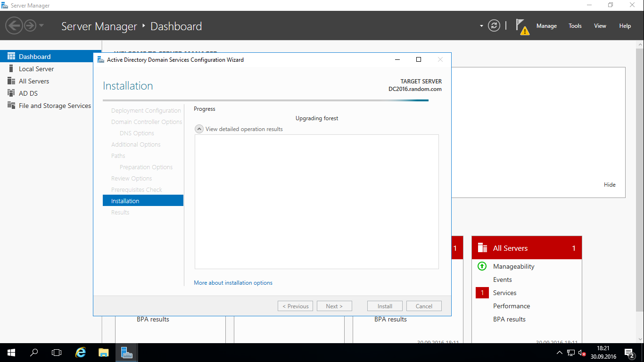Open taskbar Search magnifier
This screenshot has height=362, width=644.
coord(34,353)
